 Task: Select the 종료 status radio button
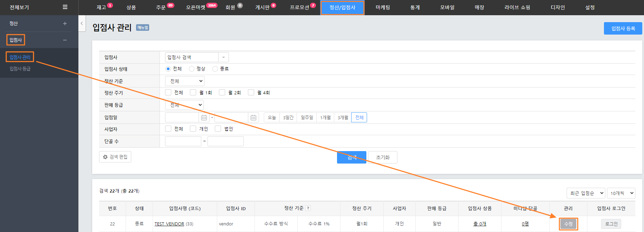(x=215, y=69)
